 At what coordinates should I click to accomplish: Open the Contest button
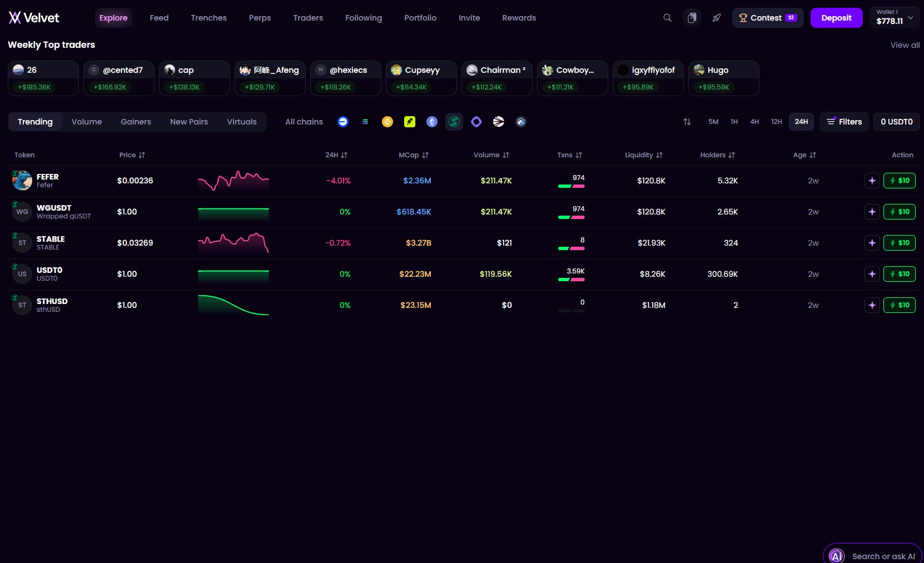(x=768, y=18)
